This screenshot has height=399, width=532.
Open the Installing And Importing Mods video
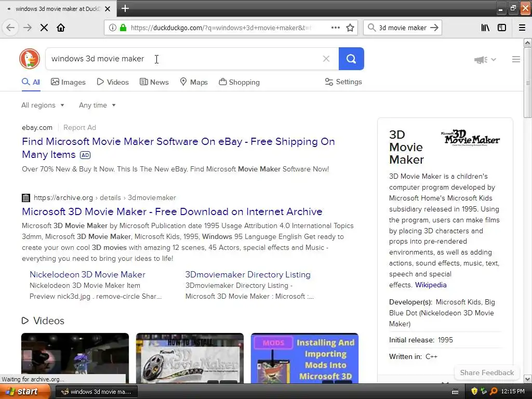[304, 358]
